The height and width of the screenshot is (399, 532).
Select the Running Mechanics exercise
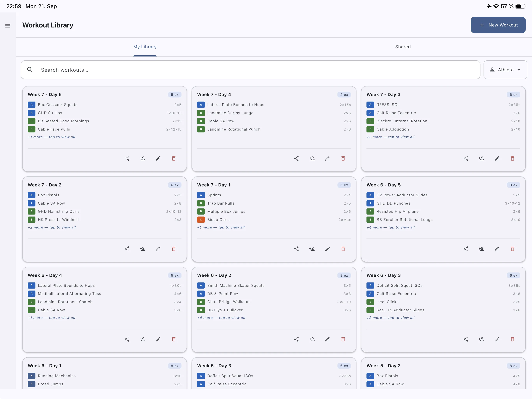pyautogui.click(x=104, y=376)
